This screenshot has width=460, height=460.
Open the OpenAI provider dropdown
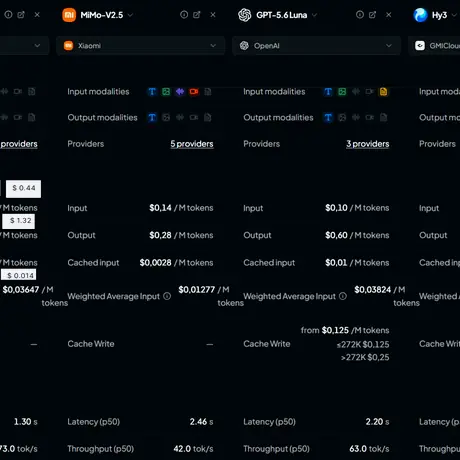(x=316, y=46)
